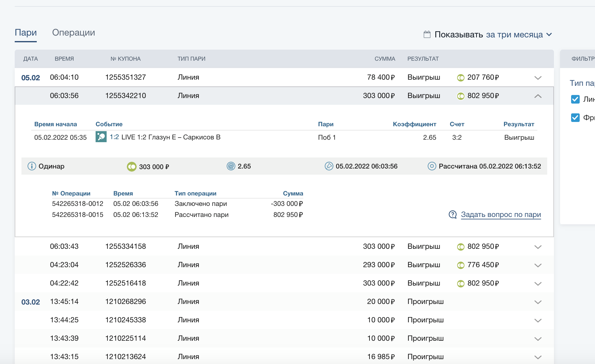Click the info icon beside Одинар
Viewport: 595px width, 364px height.
32,166
